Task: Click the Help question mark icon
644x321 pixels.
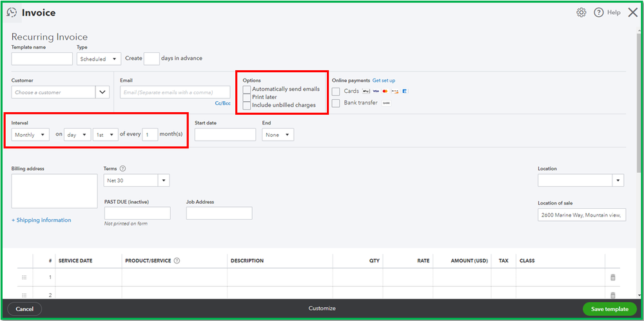Action: click(599, 13)
